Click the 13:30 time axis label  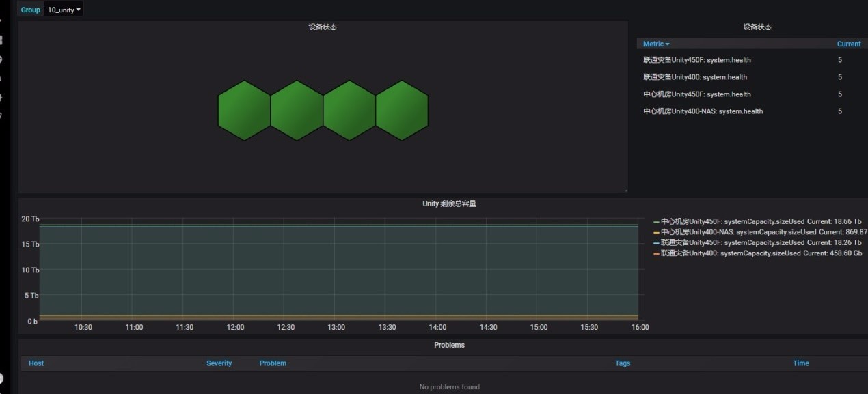[387, 327]
